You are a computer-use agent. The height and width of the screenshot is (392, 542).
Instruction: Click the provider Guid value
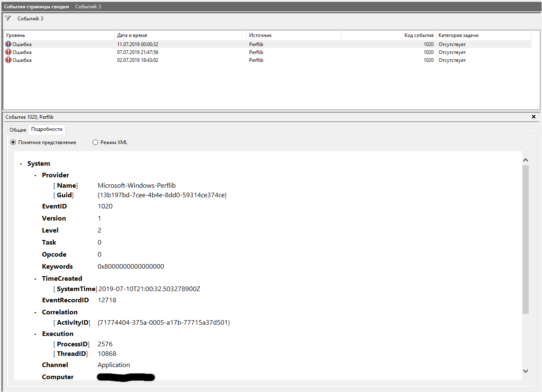(x=162, y=195)
